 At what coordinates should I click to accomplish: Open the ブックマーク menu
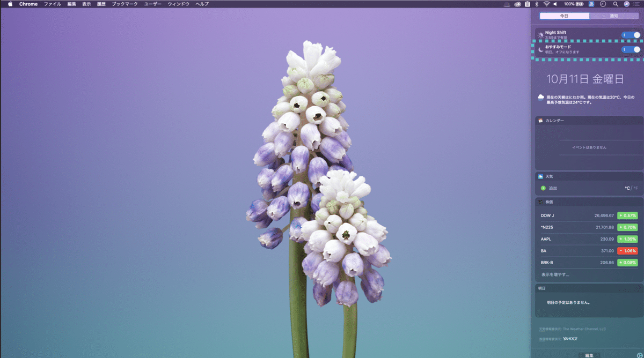pos(125,4)
